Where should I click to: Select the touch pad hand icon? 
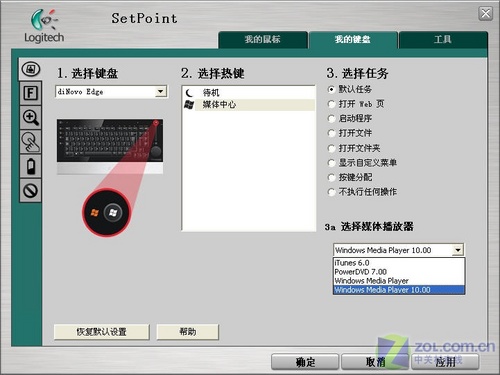[x=31, y=142]
